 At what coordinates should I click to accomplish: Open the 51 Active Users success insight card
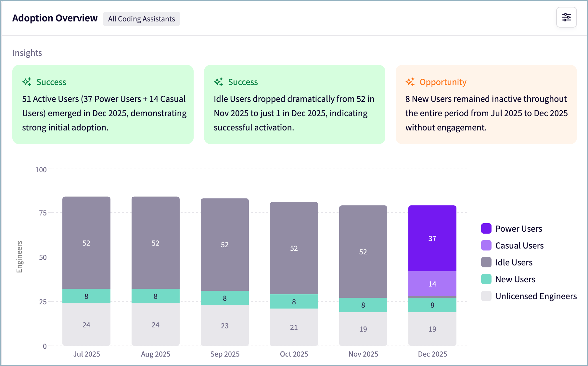[x=103, y=104]
